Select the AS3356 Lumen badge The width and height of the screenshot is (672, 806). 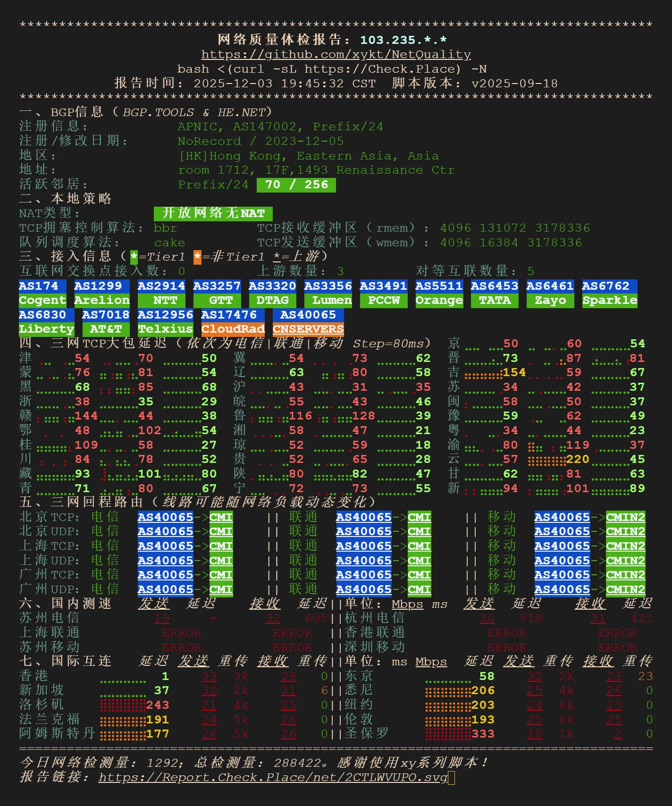pos(328,293)
